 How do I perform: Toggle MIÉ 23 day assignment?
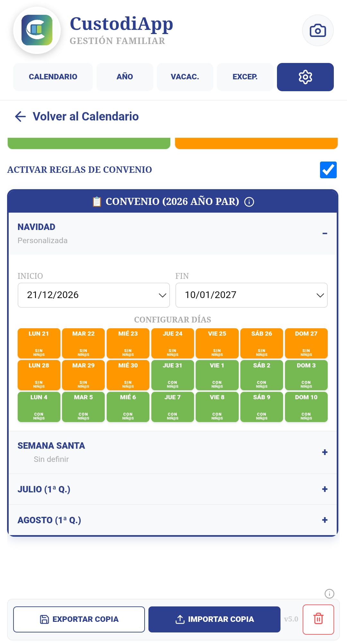click(x=128, y=343)
